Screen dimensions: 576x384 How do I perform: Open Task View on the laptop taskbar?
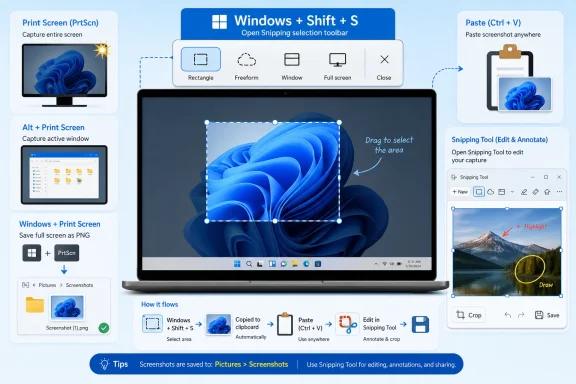[x=260, y=264]
